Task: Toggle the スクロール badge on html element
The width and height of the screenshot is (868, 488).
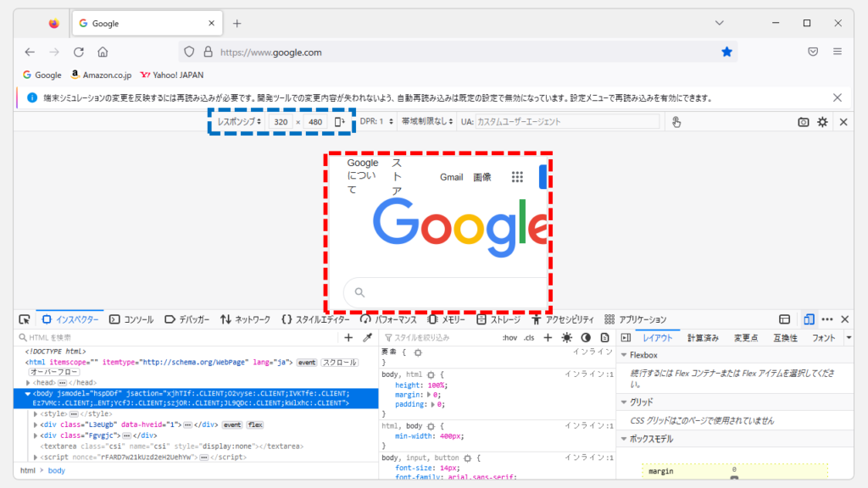Action: coord(339,363)
